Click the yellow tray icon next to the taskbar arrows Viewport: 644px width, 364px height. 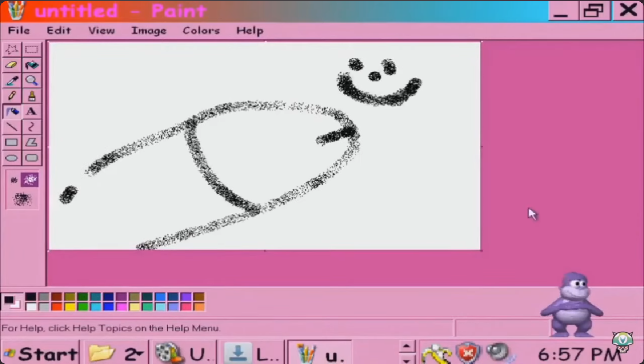click(x=436, y=353)
